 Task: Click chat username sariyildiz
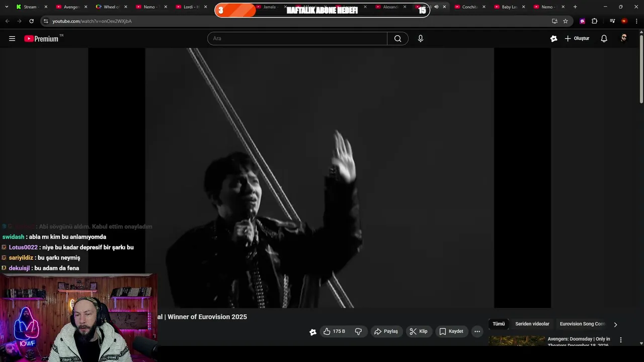click(x=21, y=258)
